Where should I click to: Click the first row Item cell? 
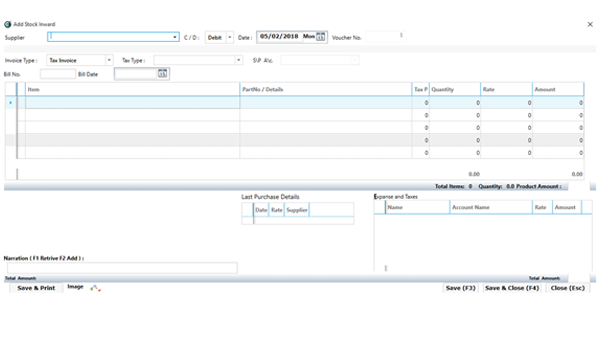(x=132, y=103)
